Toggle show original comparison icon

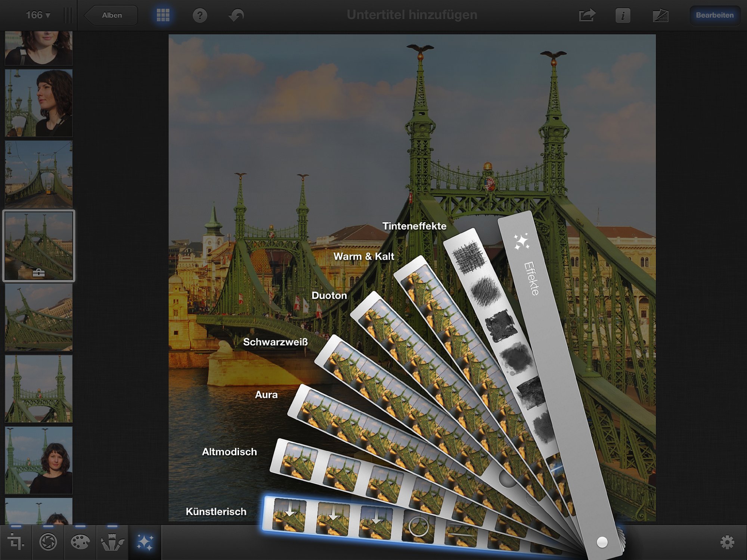coord(660,15)
